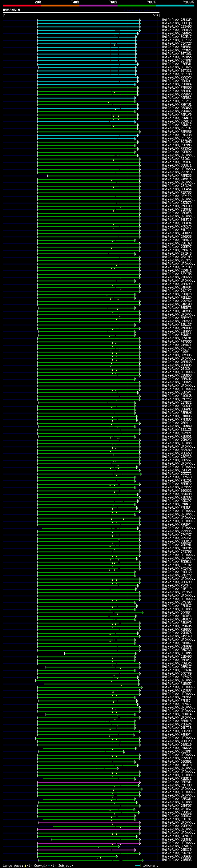This screenshot has width=197, height=868.
Task: Open hit label UniRef100_B9RNK0
Action: [177, 33]
